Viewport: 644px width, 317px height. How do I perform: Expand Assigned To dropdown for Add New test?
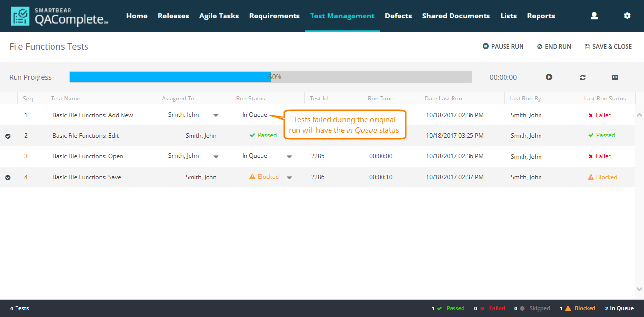click(216, 116)
